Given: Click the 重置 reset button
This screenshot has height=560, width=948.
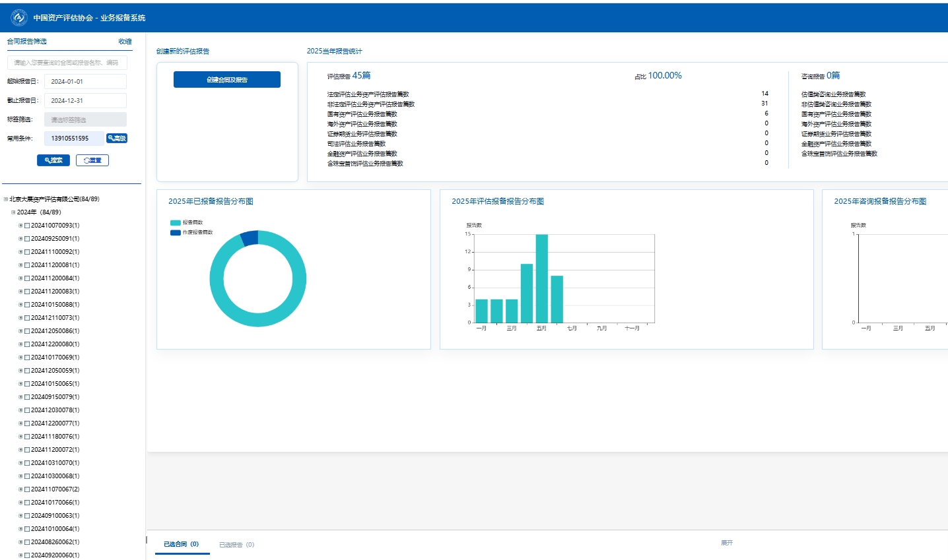Looking at the screenshot, I should [x=92, y=160].
